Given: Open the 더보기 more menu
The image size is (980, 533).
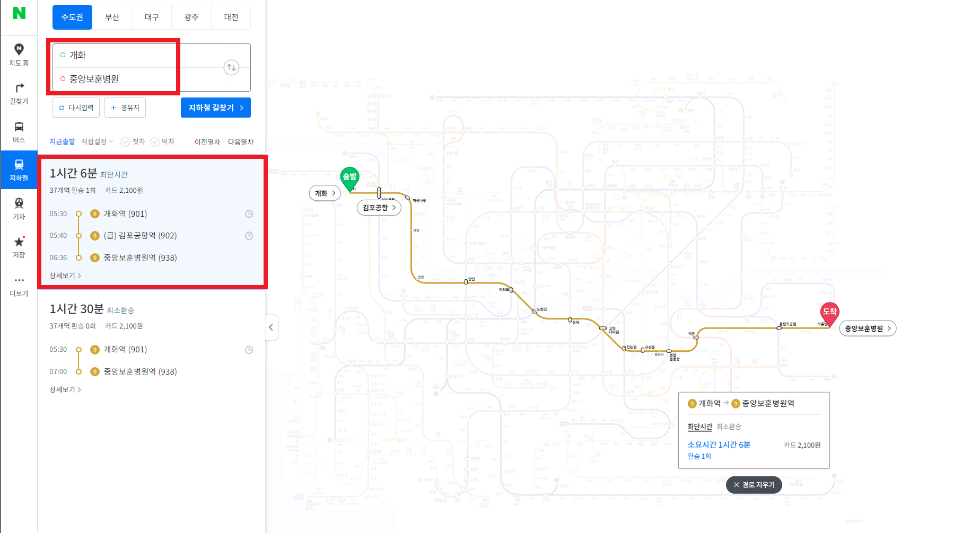Looking at the screenshot, I should 19,286.
